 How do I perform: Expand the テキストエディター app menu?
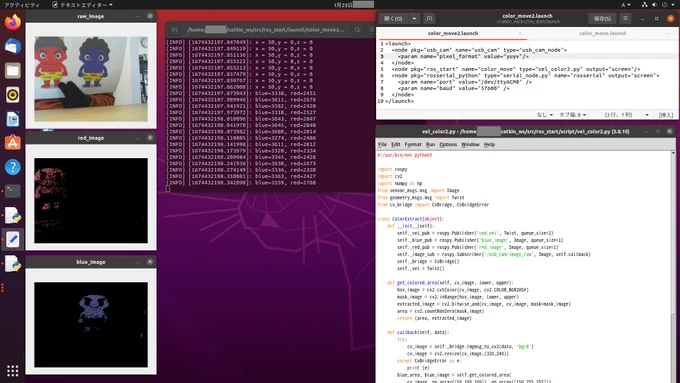coord(82,5)
